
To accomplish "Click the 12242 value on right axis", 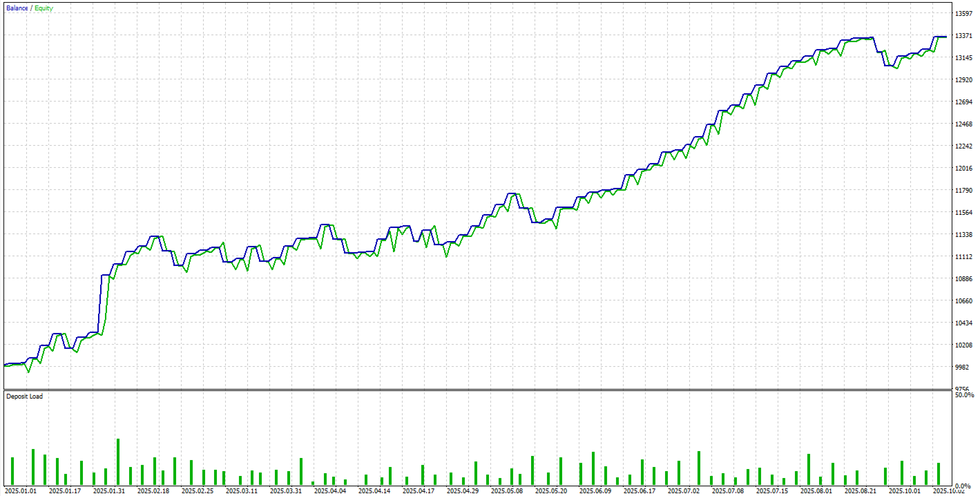I will (x=963, y=146).
